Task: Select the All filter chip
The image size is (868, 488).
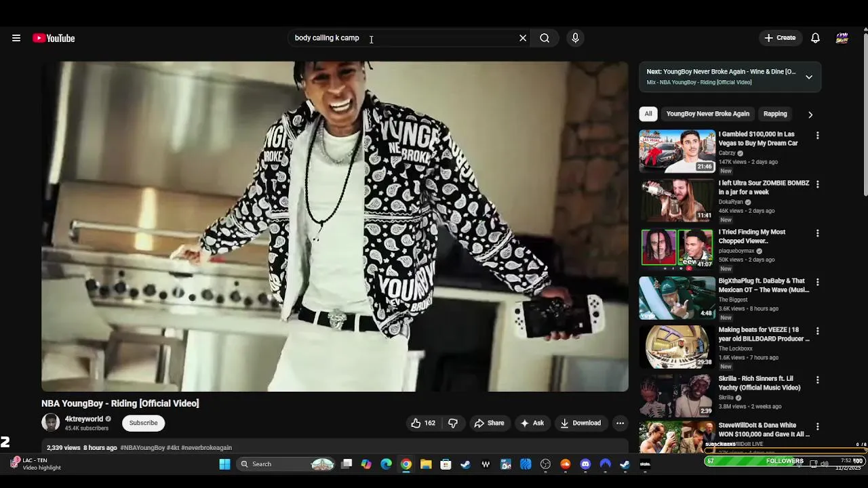Action: click(648, 114)
